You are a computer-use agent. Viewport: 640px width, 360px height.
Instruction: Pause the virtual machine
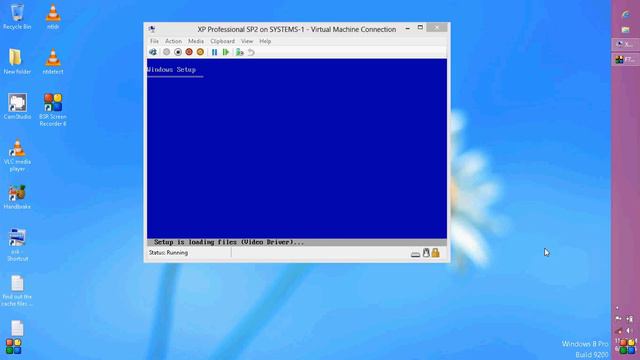click(x=214, y=52)
